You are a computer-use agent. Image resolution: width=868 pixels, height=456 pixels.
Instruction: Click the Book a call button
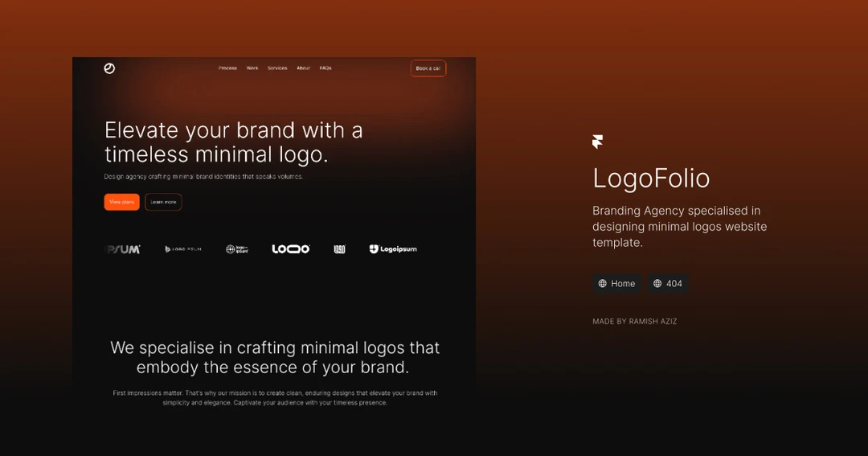[x=428, y=68]
